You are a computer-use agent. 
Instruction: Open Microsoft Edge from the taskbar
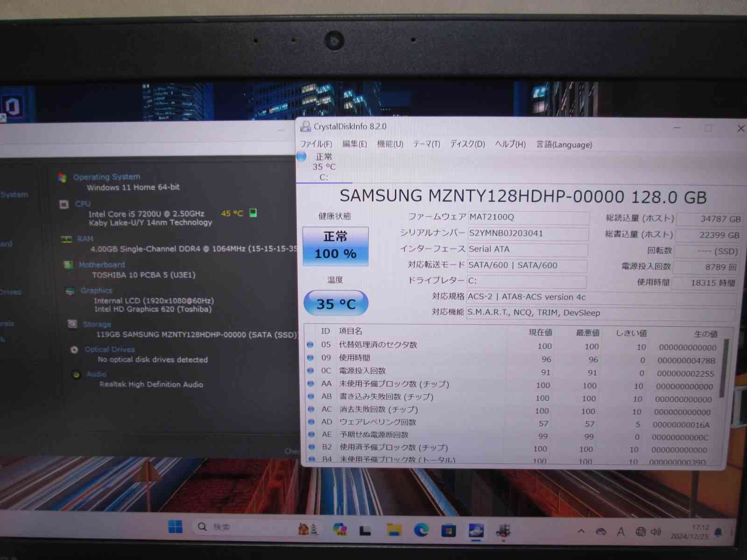click(x=421, y=530)
